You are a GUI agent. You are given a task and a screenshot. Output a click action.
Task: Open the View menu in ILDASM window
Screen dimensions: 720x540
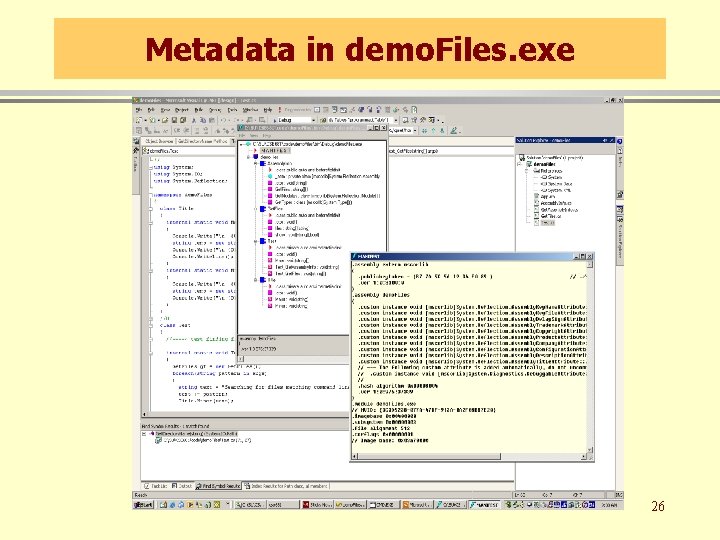(x=254, y=136)
